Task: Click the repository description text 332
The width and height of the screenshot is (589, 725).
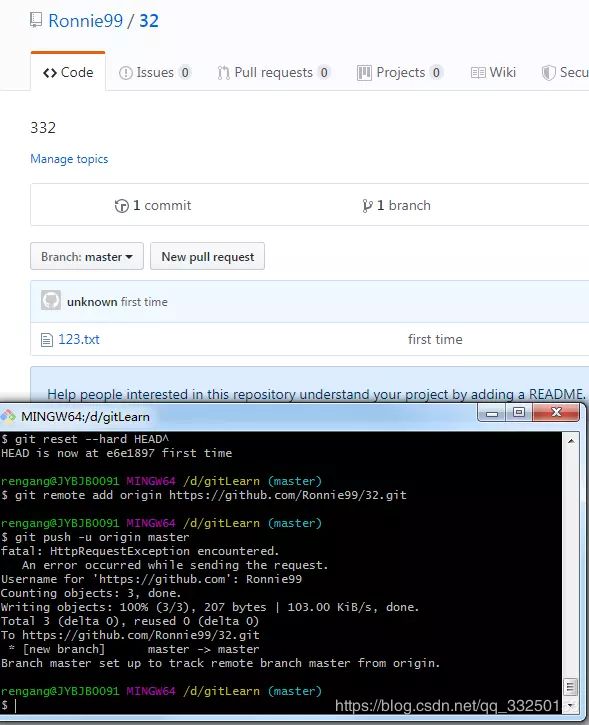Action: pos(43,128)
